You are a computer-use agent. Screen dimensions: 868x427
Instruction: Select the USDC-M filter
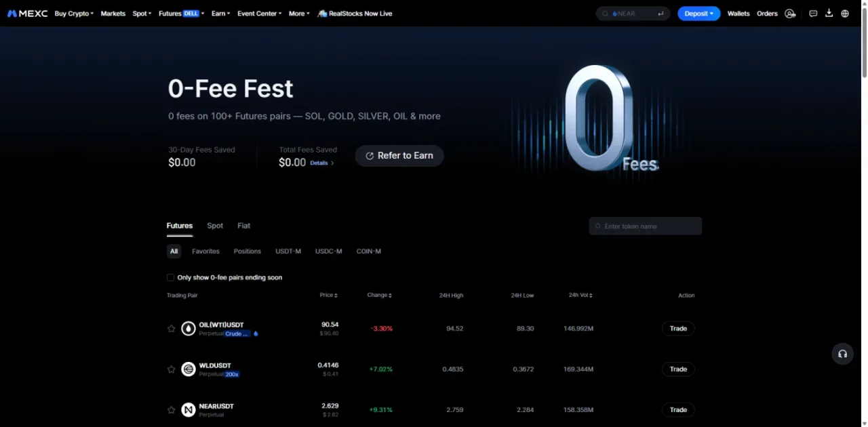coord(329,251)
